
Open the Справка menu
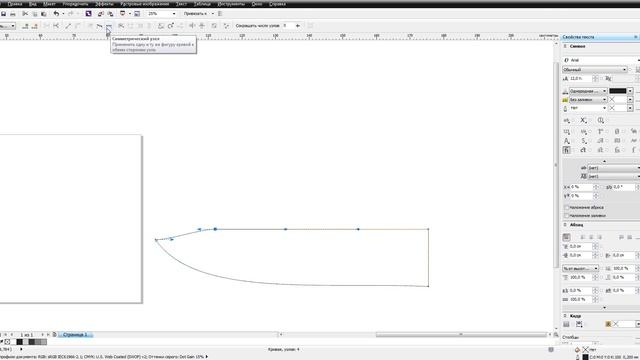[x=277, y=4]
